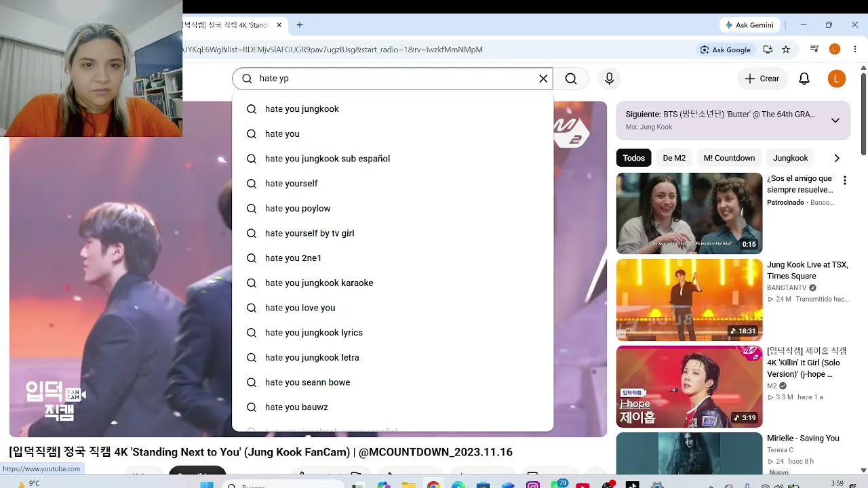This screenshot has height=488, width=868.
Task: Click the browser address bar URL
Action: (x=332, y=49)
